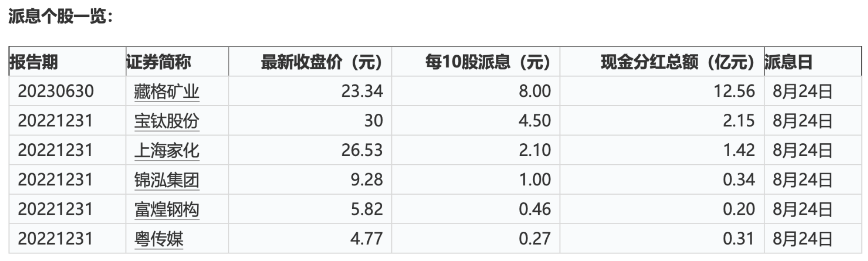Open the 富煌钢构 stock link
The image size is (868, 261).
tap(167, 210)
